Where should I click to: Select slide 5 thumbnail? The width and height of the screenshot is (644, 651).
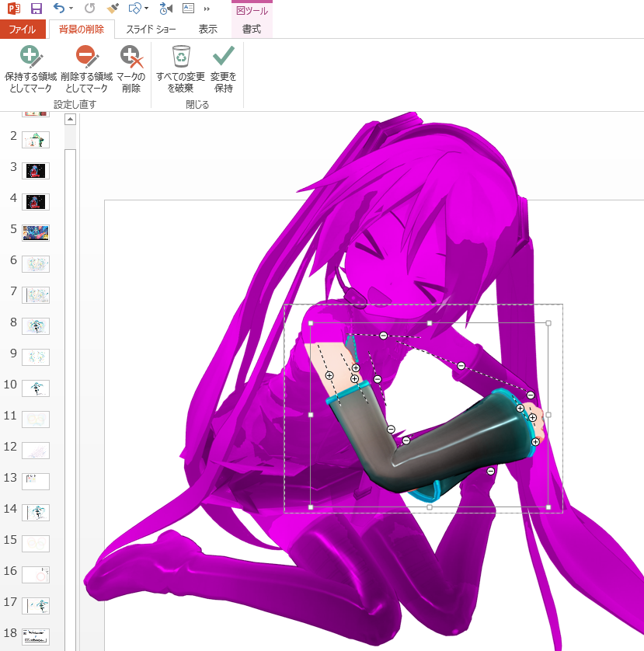(x=36, y=233)
